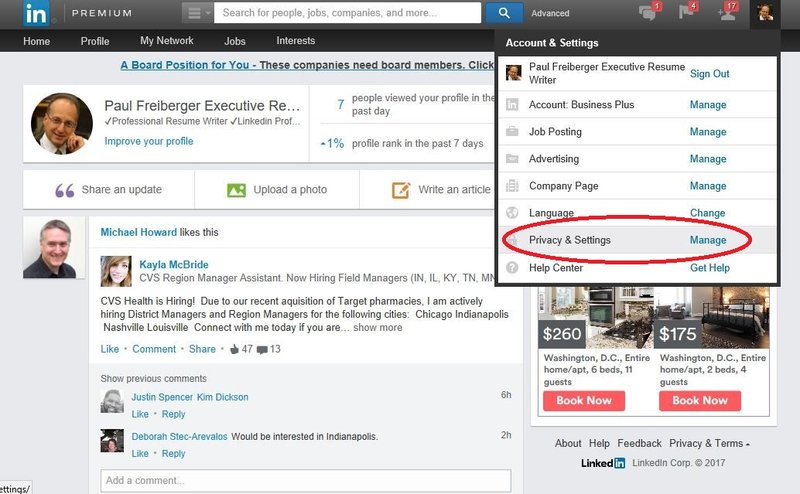The image size is (800, 494).
Task: Click Michael Howard's photo thumbnail
Action: (x=54, y=248)
